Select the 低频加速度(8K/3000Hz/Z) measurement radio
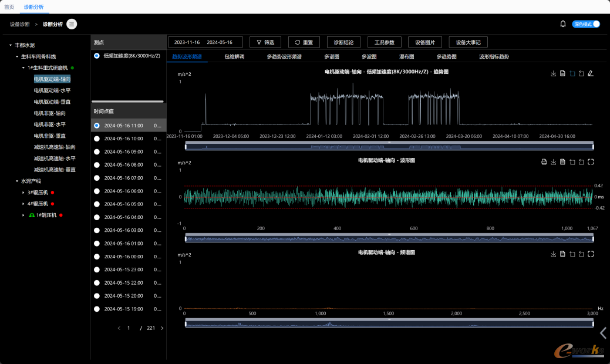 tap(97, 56)
